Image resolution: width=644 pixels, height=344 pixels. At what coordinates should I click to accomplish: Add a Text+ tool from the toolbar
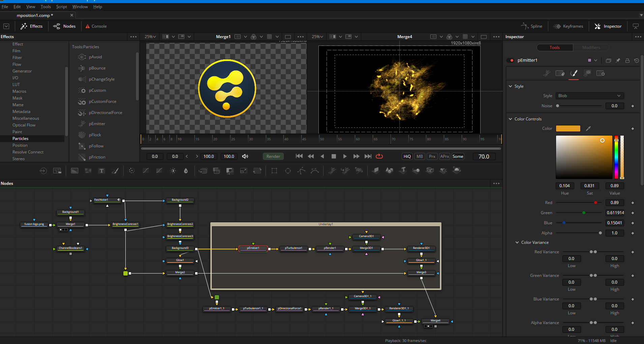[101, 171]
